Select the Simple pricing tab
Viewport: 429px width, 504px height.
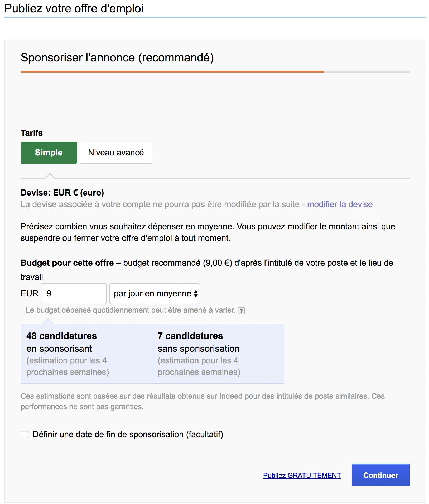(x=49, y=153)
